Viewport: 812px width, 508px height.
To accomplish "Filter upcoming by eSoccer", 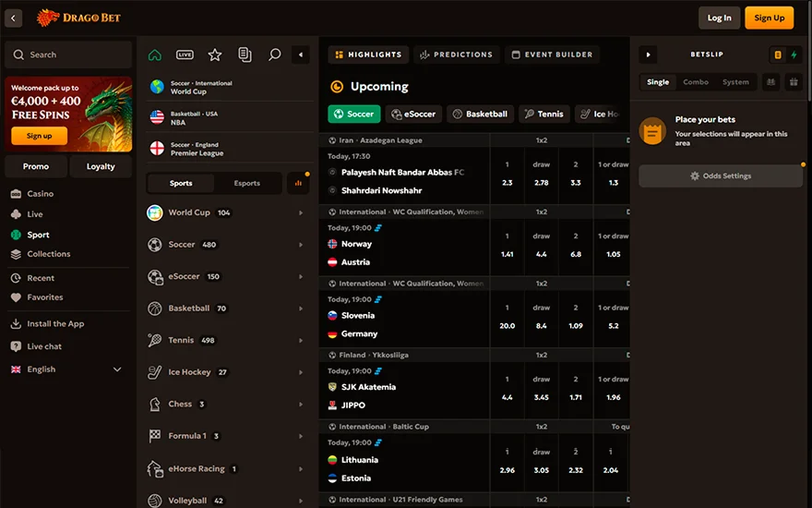I will coord(413,115).
